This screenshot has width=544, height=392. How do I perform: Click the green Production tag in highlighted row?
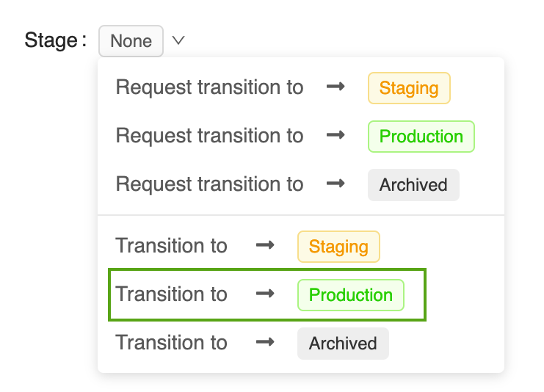click(351, 295)
